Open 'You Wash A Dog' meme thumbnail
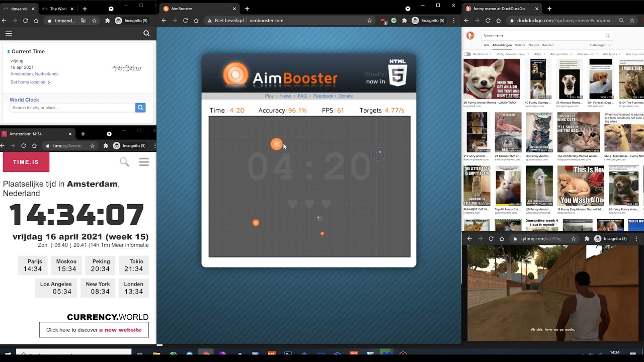The height and width of the screenshot is (362, 644). pyautogui.click(x=581, y=186)
